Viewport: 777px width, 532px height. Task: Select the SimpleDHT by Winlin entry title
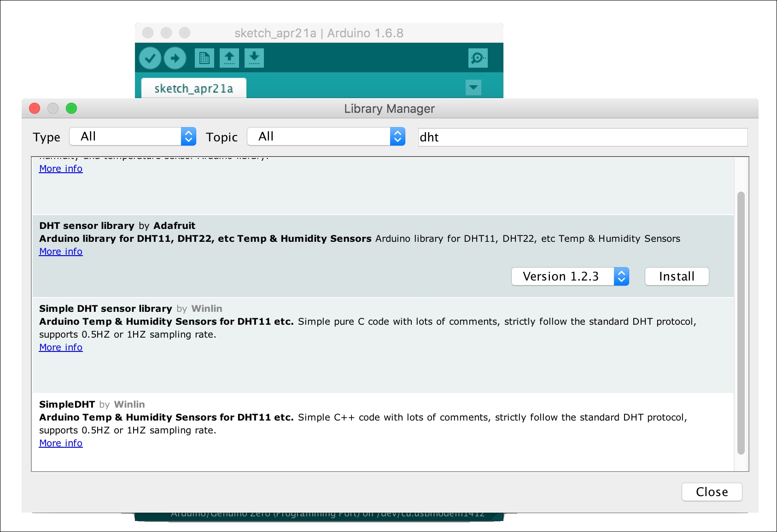tap(92, 404)
